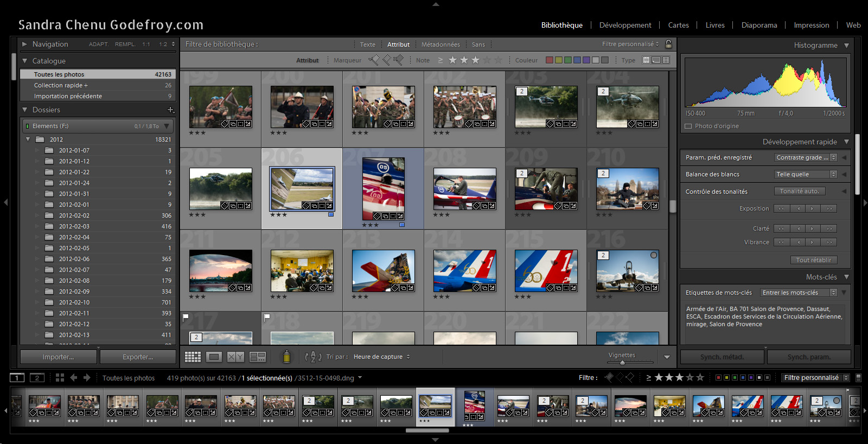Viewport: 868px width, 444px height.
Task: Filter by videos Type icon
Action: (666, 60)
